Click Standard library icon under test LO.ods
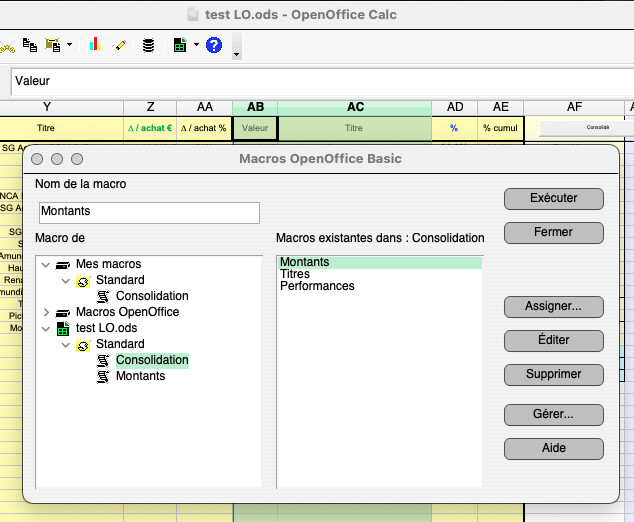The width and height of the screenshot is (634, 522). tap(83, 346)
